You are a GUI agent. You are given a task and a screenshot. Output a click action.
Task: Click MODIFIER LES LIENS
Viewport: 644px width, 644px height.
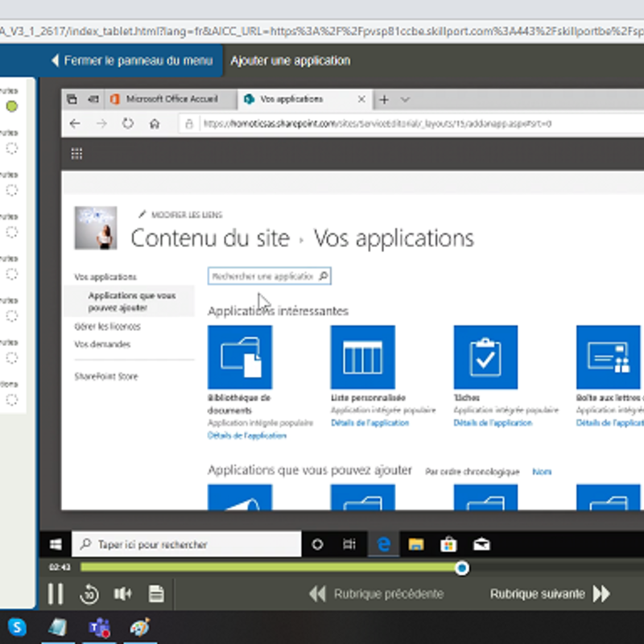point(180,215)
